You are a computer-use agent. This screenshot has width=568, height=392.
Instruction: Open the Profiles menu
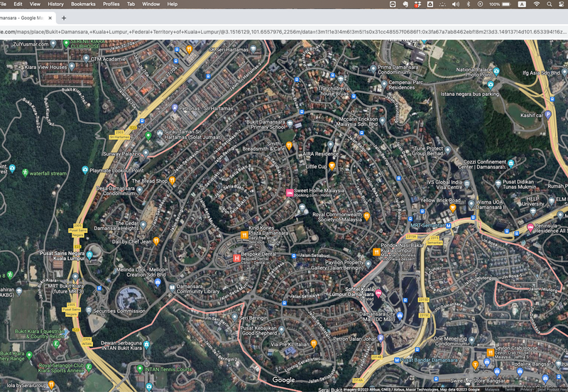click(x=111, y=4)
